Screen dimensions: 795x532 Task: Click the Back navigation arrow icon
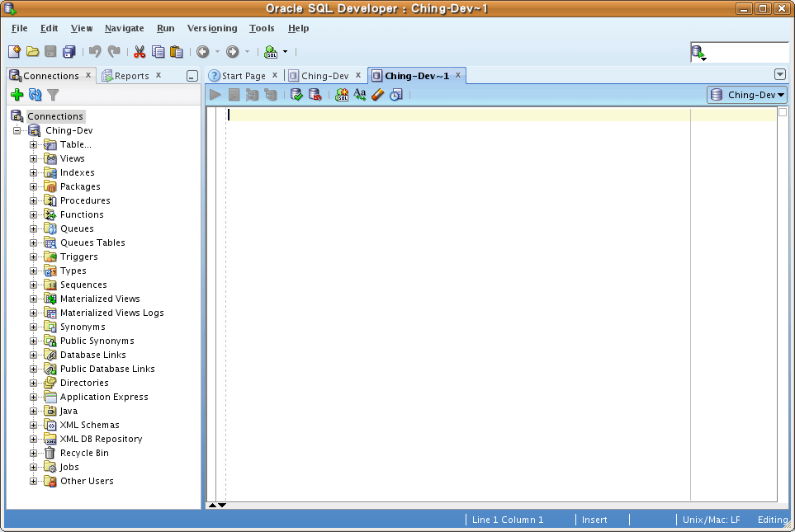click(x=203, y=52)
